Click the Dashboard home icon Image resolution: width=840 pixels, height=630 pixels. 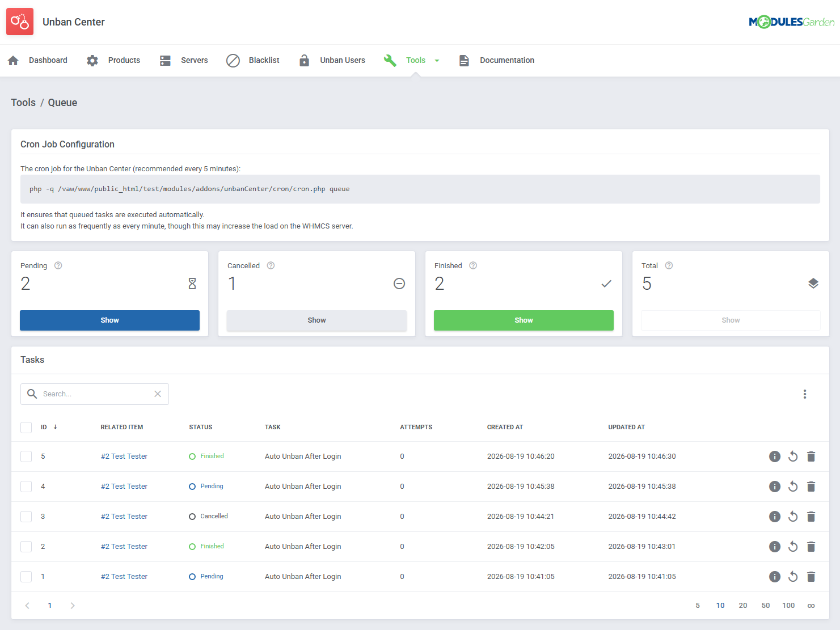[14, 60]
